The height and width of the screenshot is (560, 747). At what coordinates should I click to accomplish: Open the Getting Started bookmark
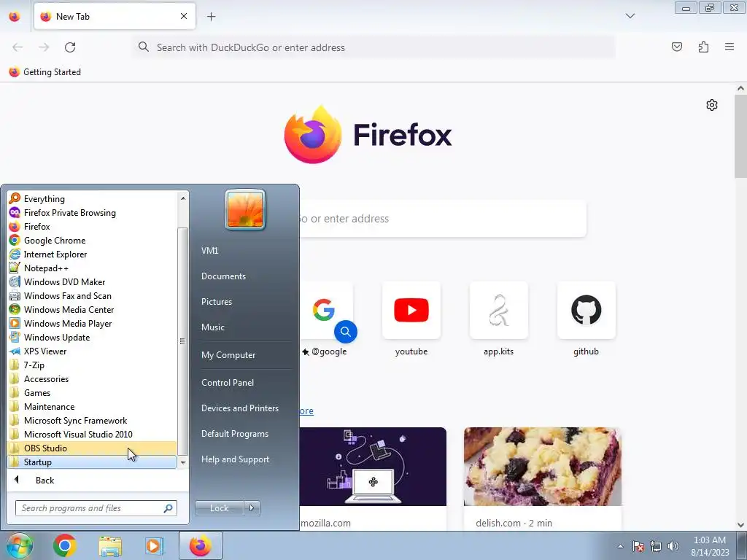[x=45, y=72]
